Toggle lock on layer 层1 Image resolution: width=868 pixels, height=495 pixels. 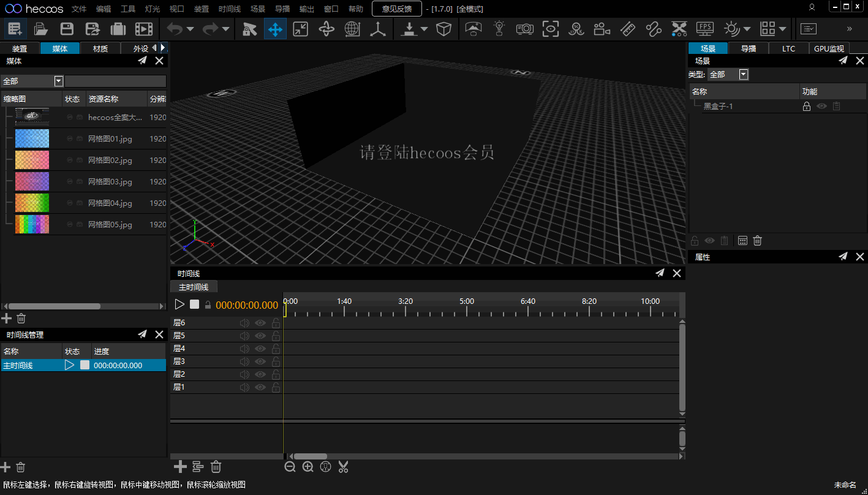(276, 387)
